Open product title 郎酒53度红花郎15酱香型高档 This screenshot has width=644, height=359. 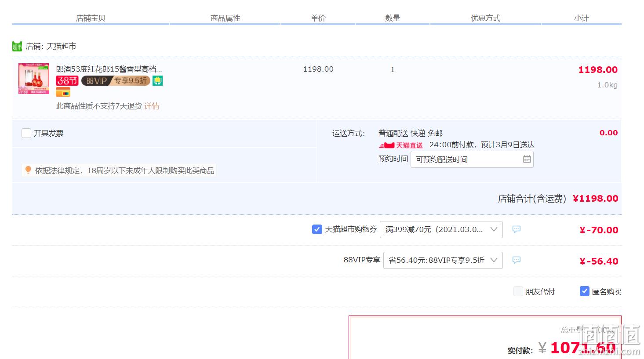109,69
